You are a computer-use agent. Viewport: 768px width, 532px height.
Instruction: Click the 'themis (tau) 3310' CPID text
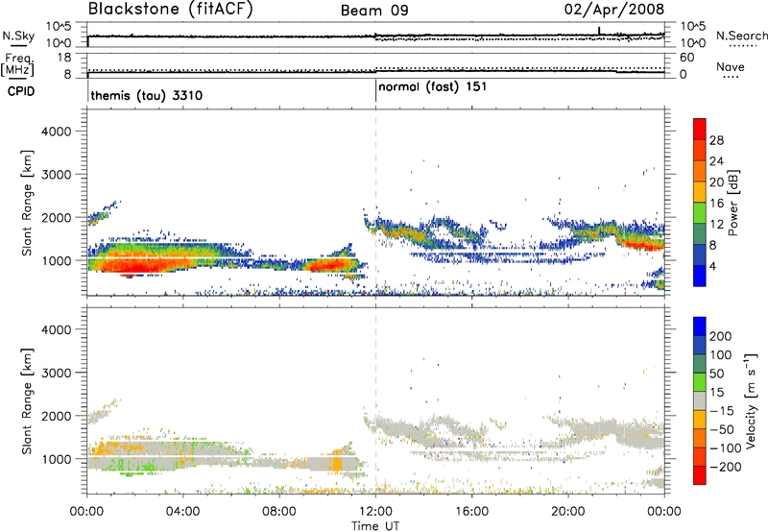pyautogui.click(x=147, y=95)
